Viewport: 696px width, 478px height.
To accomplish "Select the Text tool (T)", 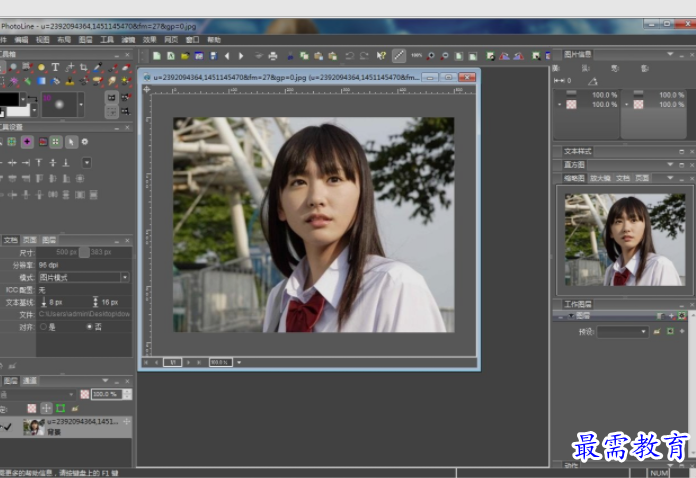I will [x=55, y=67].
